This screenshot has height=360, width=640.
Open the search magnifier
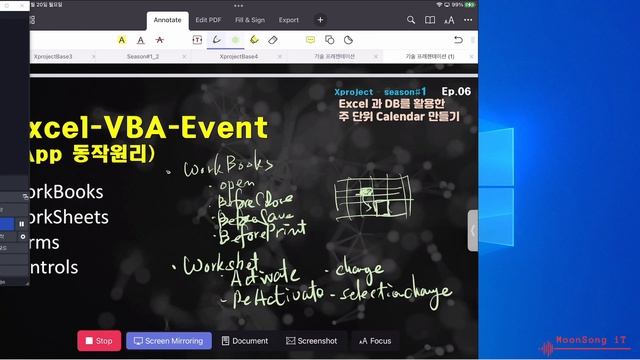pos(411,20)
